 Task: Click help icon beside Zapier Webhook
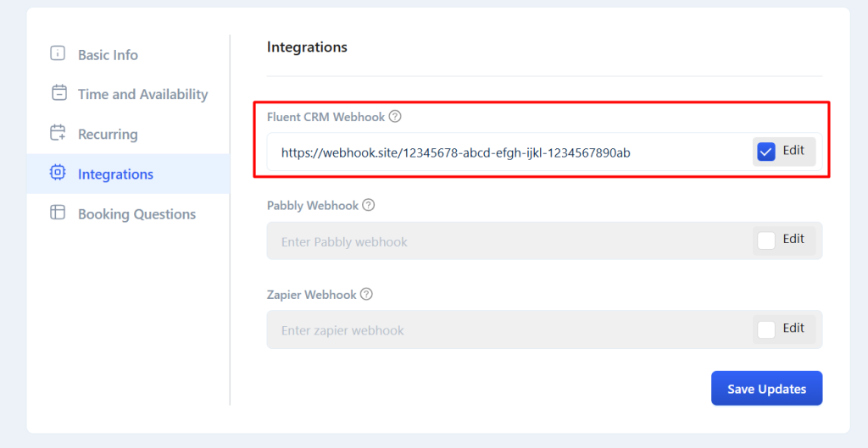point(366,294)
